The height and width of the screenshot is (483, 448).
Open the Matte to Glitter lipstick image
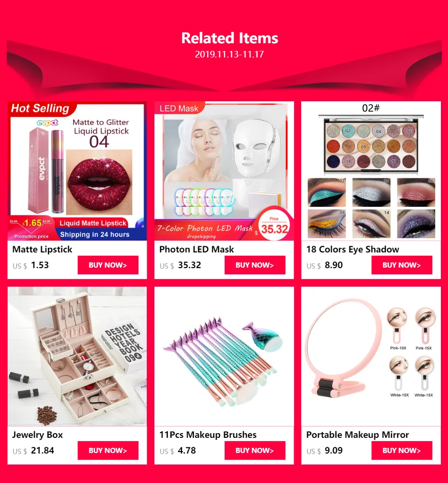(77, 171)
